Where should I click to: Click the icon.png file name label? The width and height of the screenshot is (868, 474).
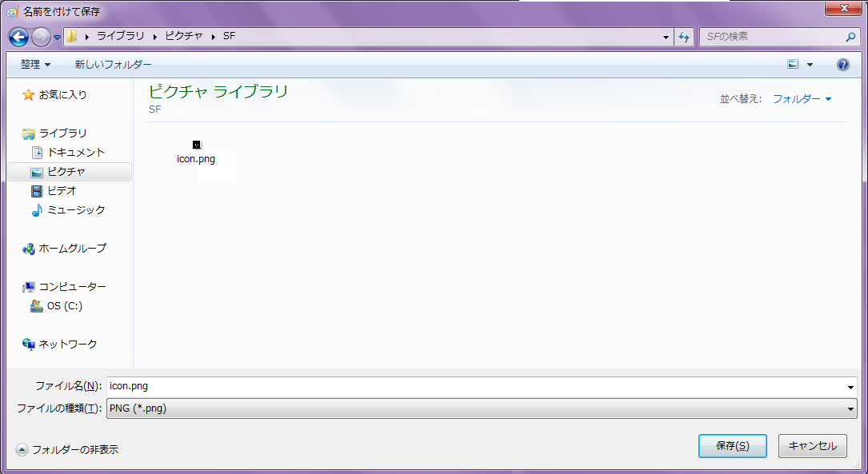click(x=196, y=159)
